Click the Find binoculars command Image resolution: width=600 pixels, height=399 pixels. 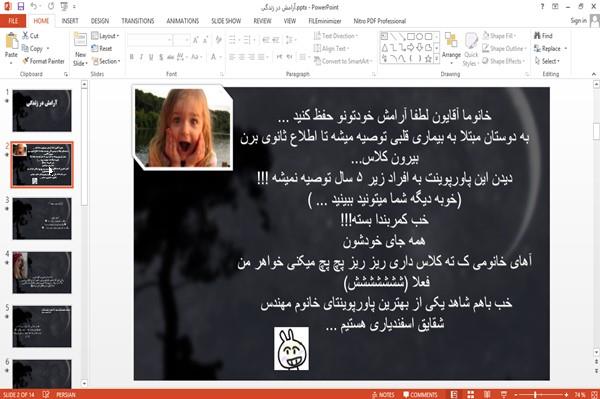tap(543, 36)
